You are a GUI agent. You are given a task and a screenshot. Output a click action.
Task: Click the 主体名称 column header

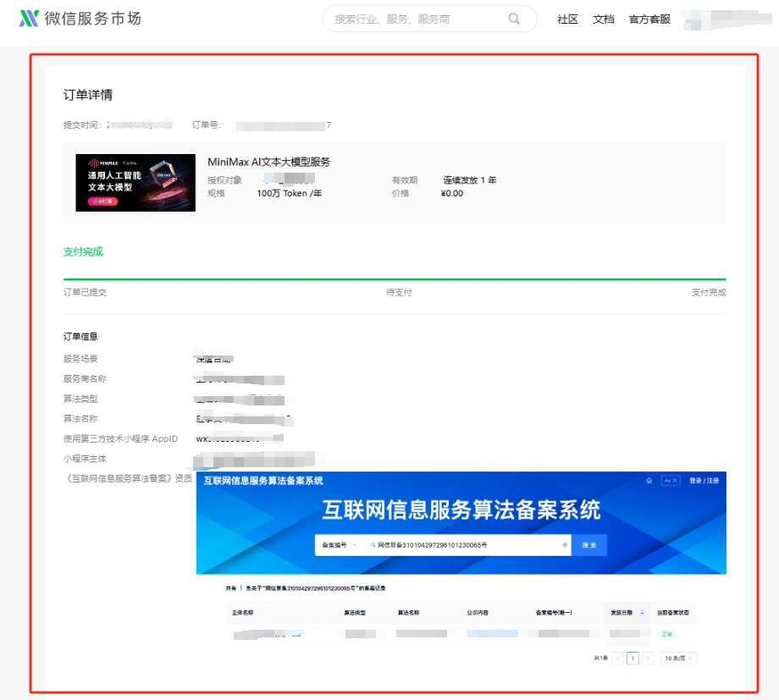pyautogui.click(x=242, y=613)
